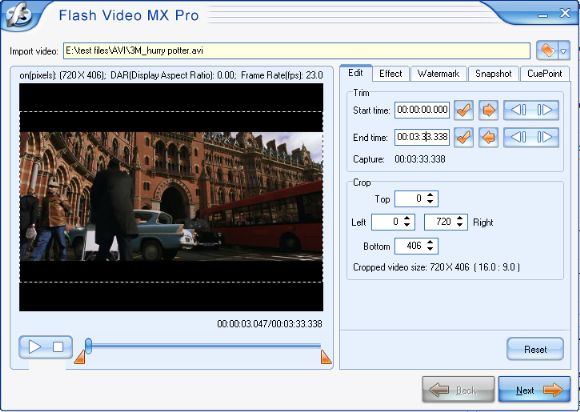
Task: Increase the Top crop value
Action: click(x=430, y=195)
